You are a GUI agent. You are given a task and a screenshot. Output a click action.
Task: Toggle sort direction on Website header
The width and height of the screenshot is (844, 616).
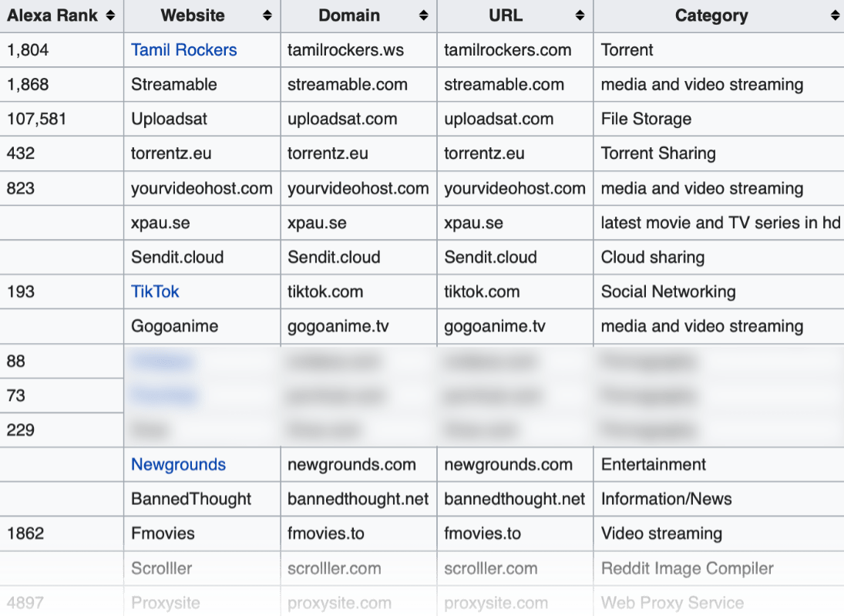tap(266, 15)
